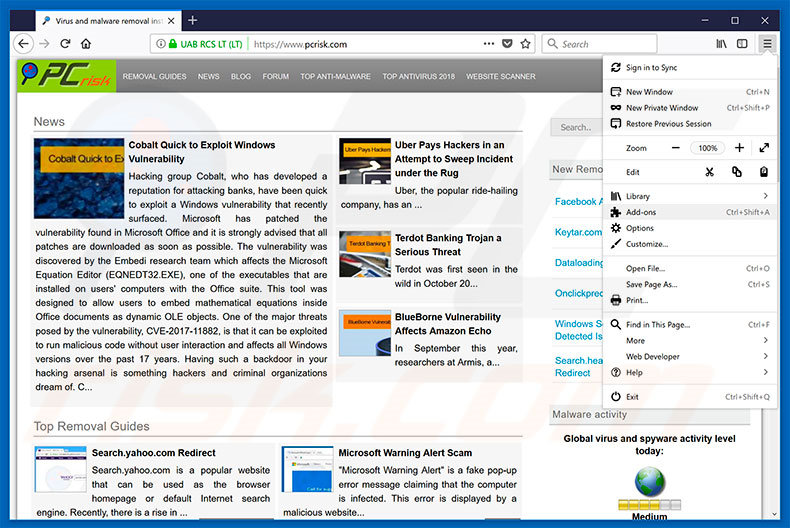Viewport: 790px width, 528px height.
Task: Open the Microsoft Warning Alert Scam article
Action: coord(404,453)
